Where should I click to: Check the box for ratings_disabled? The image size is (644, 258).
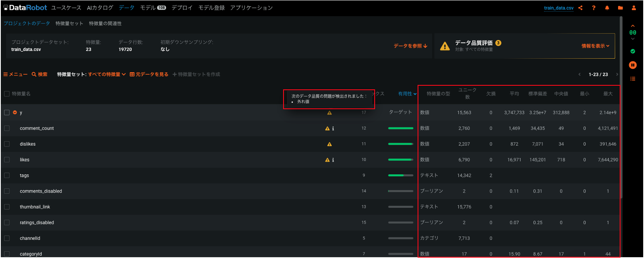point(7,222)
